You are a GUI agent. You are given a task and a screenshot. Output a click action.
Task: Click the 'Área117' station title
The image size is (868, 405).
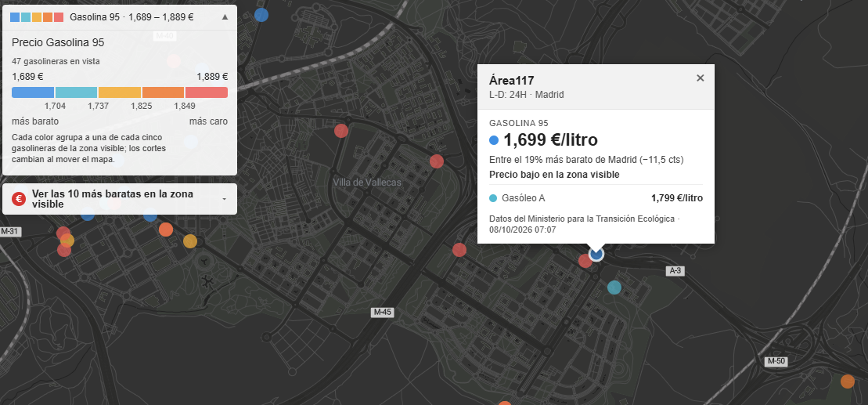512,81
